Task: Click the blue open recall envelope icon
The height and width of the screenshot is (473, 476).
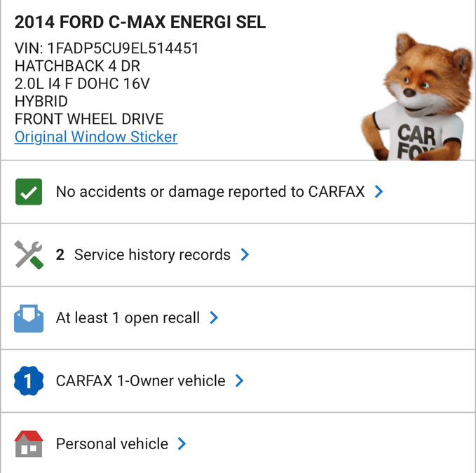Action: tap(29, 318)
